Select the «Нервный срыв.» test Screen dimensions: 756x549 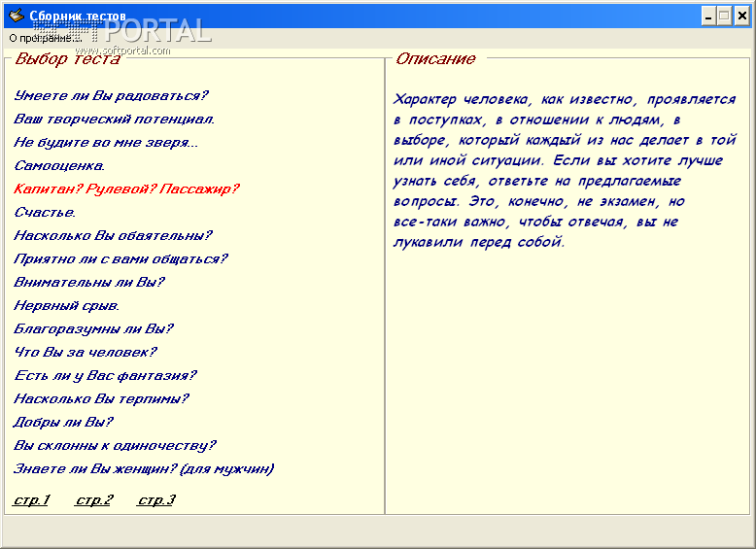pyautogui.click(x=66, y=305)
